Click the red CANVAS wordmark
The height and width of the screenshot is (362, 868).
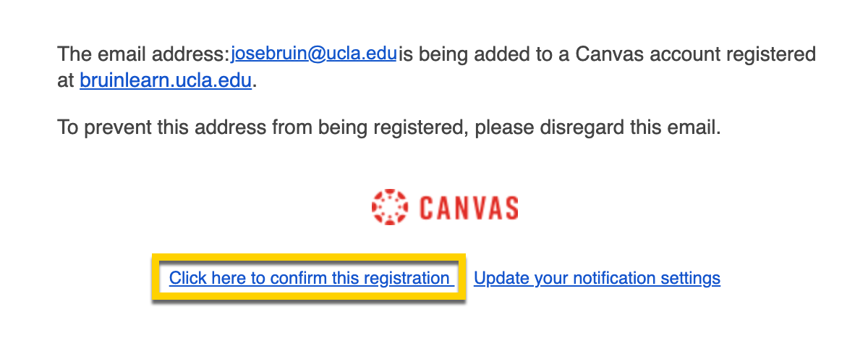(x=468, y=208)
